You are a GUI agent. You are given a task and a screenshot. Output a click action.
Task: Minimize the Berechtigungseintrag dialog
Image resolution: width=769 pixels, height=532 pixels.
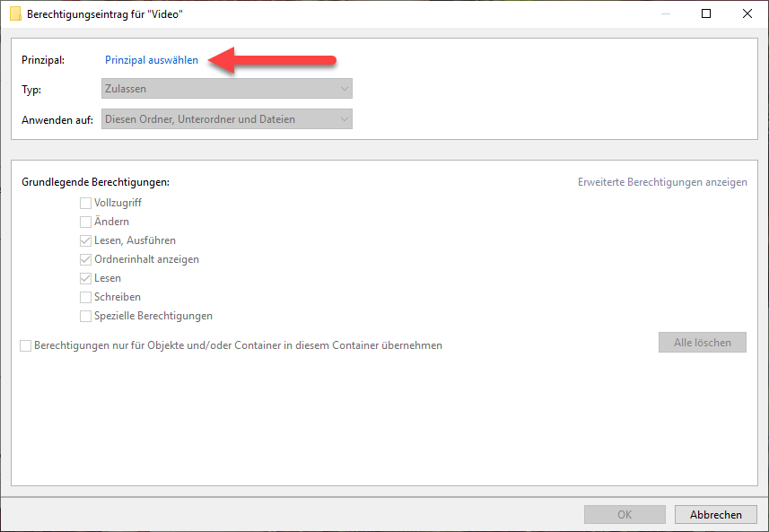(666, 13)
